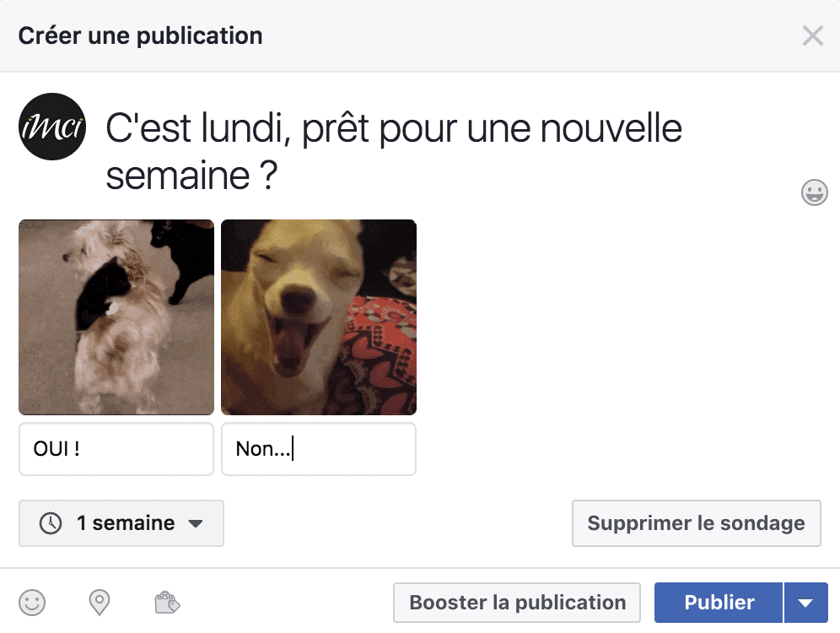Select the yawning dog GIF thumbnail
840x633 pixels.
(319, 317)
